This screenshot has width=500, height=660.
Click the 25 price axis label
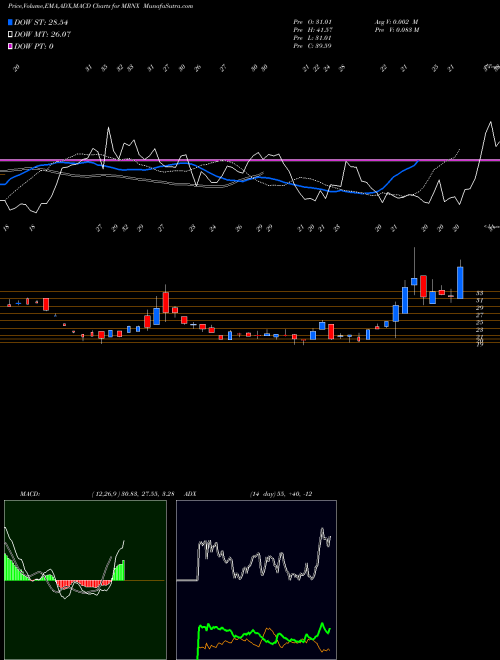click(479, 322)
